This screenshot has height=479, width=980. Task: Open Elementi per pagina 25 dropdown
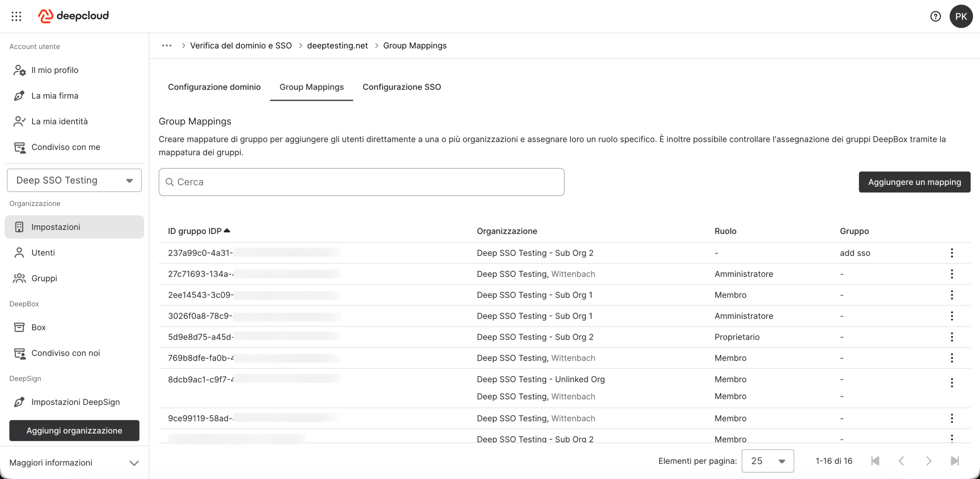click(768, 461)
